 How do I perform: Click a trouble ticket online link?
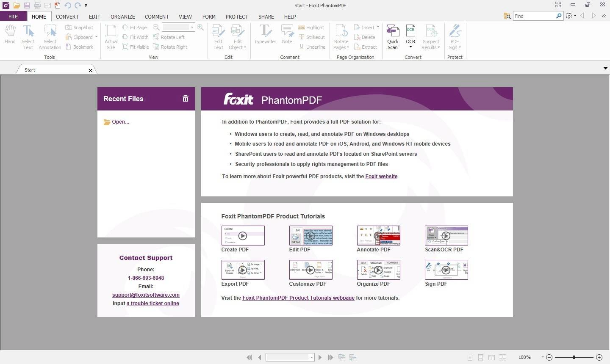tap(152, 303)
